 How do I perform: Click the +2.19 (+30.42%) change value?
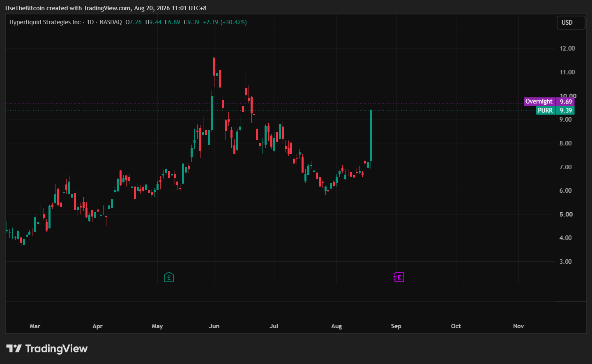tap(225, 22)
